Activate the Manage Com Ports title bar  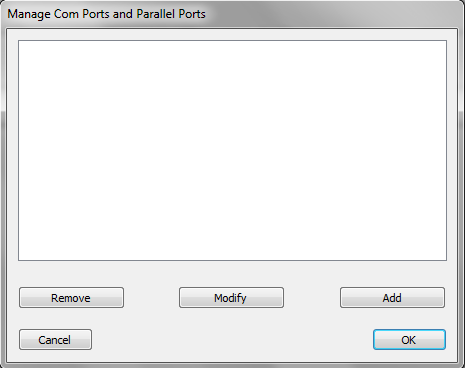[x=106, y=14]
